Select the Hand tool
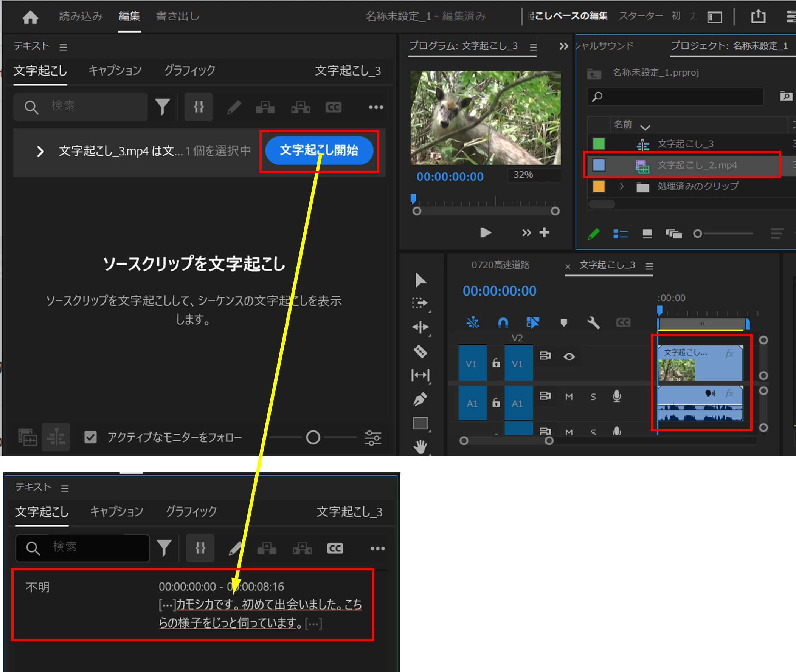 coord(420,446)
